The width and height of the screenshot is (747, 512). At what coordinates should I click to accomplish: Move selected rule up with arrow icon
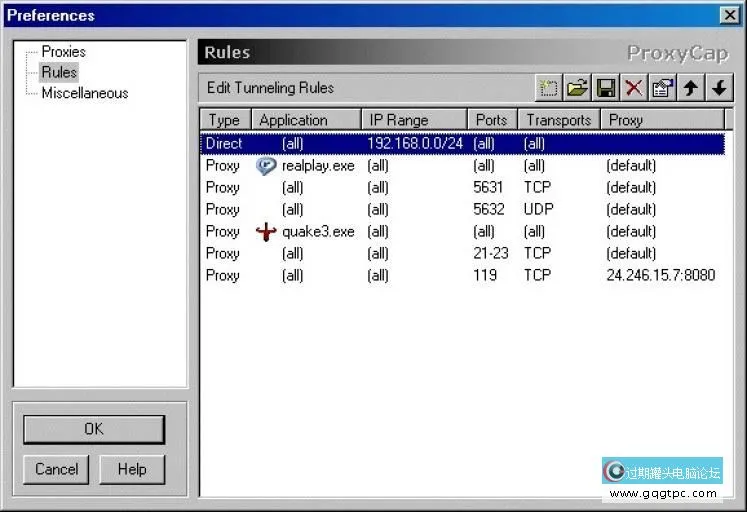pos(690,88)
